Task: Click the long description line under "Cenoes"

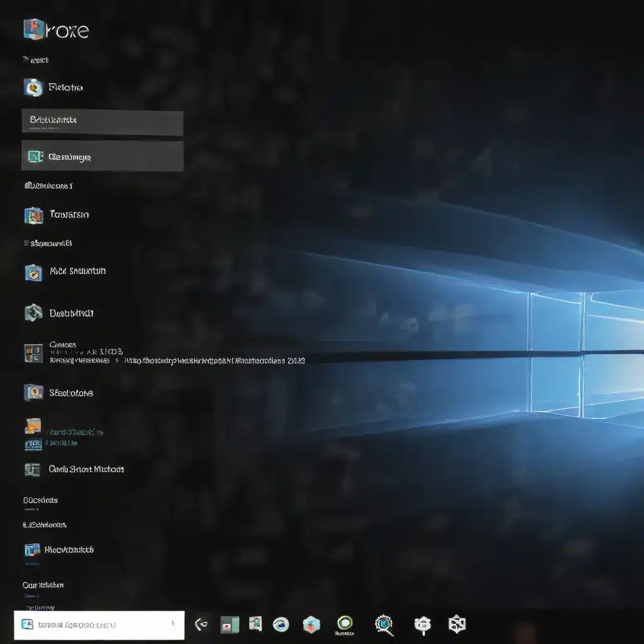Action: pos(177,360)
